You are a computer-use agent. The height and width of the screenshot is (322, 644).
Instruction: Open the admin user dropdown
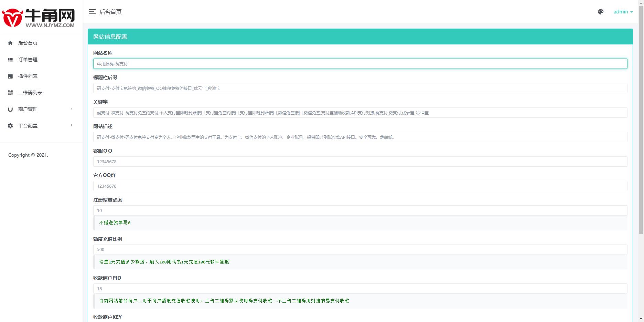pos(623,12)
